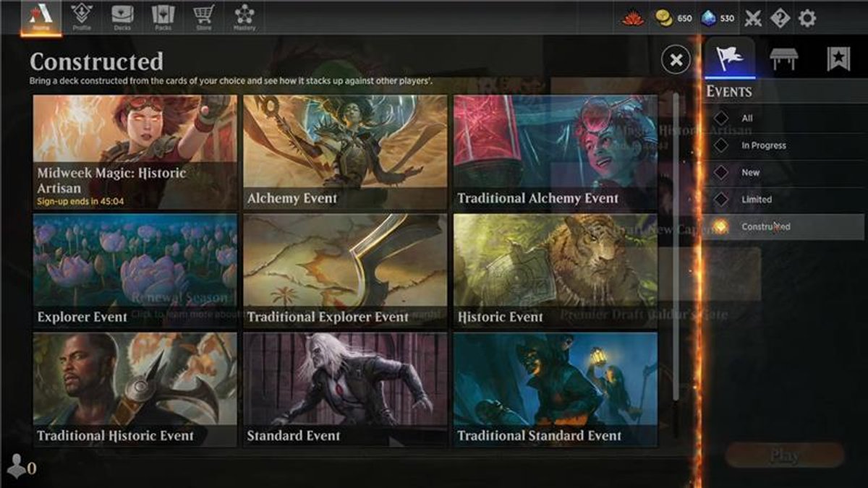Click the events list vertical scrollbar
This screenshot has height=488, width=868.
coord(676,246)
